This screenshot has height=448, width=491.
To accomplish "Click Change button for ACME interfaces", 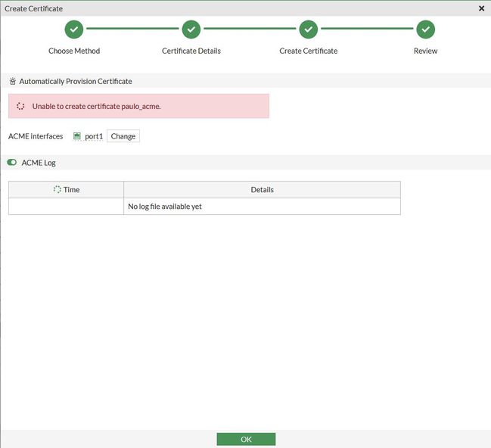I will tap(123, 136).
